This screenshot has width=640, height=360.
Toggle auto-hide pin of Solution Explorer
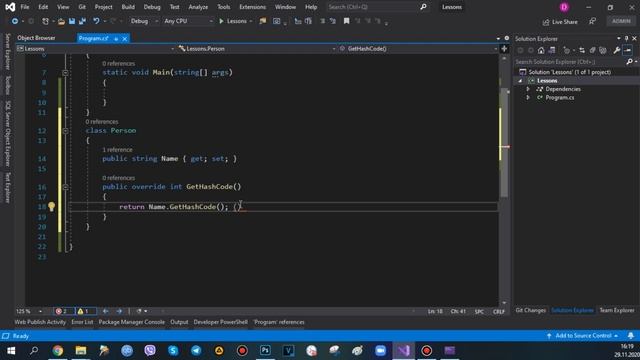[x=627, y=38]
